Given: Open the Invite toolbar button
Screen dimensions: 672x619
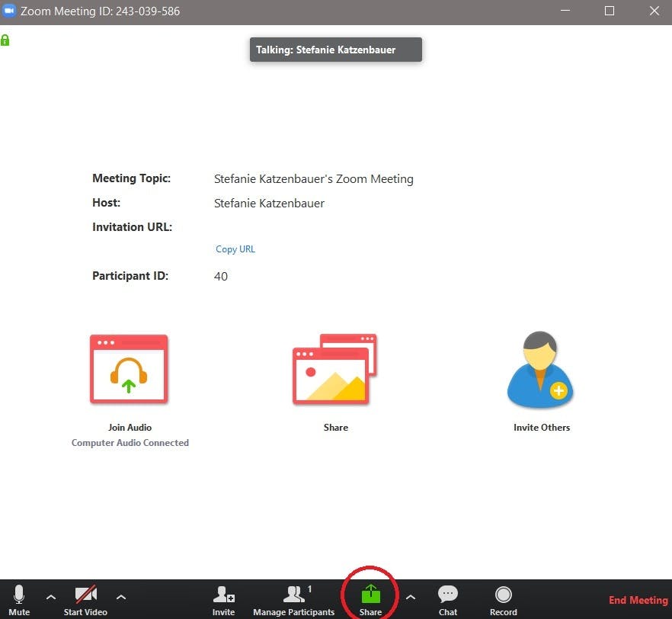Looking at the screenshot, I should (223, 600).
